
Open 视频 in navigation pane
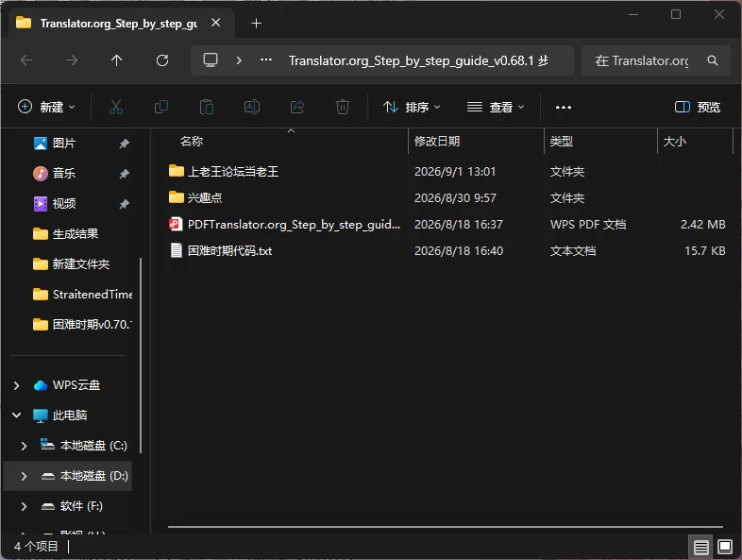click(64, 204)
